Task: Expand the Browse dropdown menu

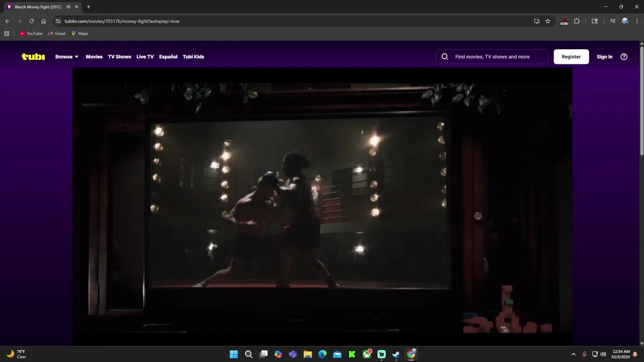Action: click(67, 57)
